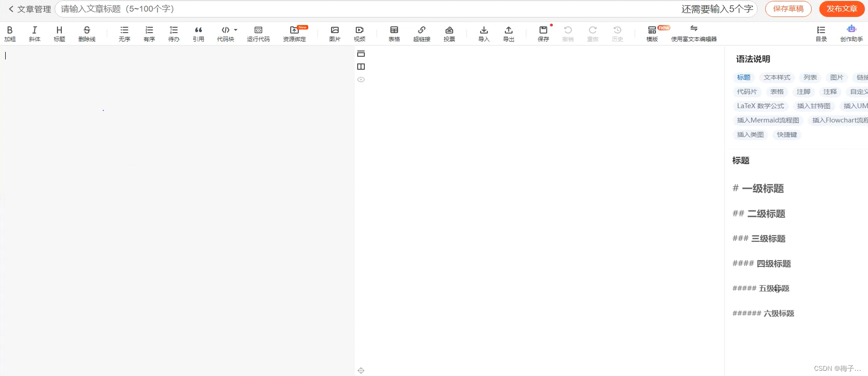Select the 注释 syntax tag

coord(830,92)
